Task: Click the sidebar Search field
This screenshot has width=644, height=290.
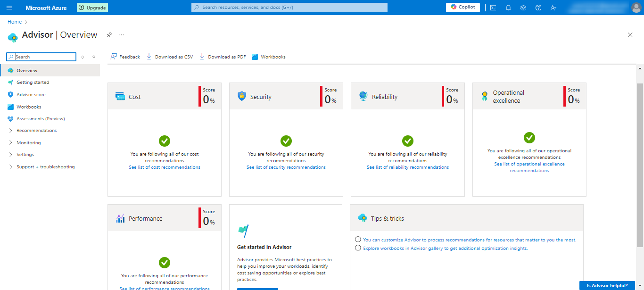Action: (x=41, y=57)
